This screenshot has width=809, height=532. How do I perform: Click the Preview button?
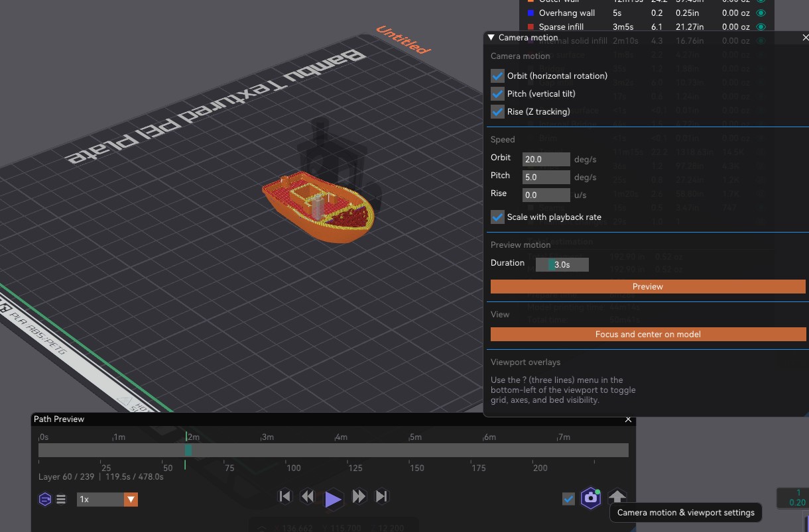648,286
